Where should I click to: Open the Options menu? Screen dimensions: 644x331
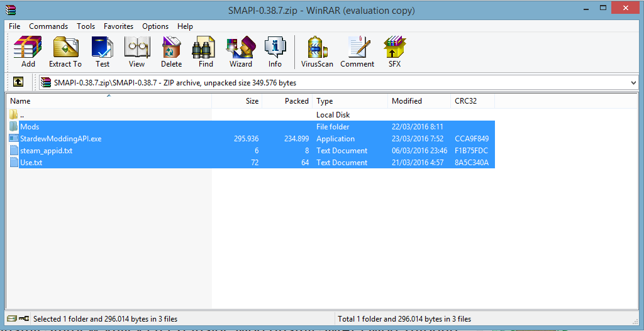(x=155, y=26)
